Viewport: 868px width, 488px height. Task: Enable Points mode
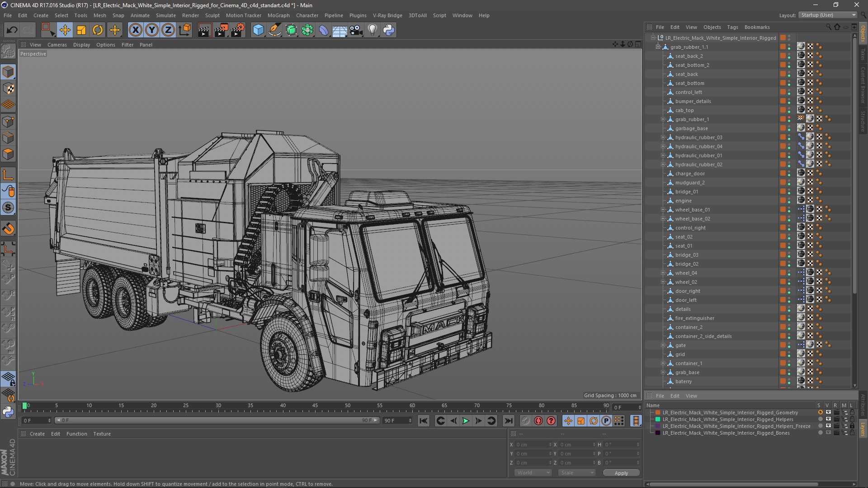(x=8, y=122)
